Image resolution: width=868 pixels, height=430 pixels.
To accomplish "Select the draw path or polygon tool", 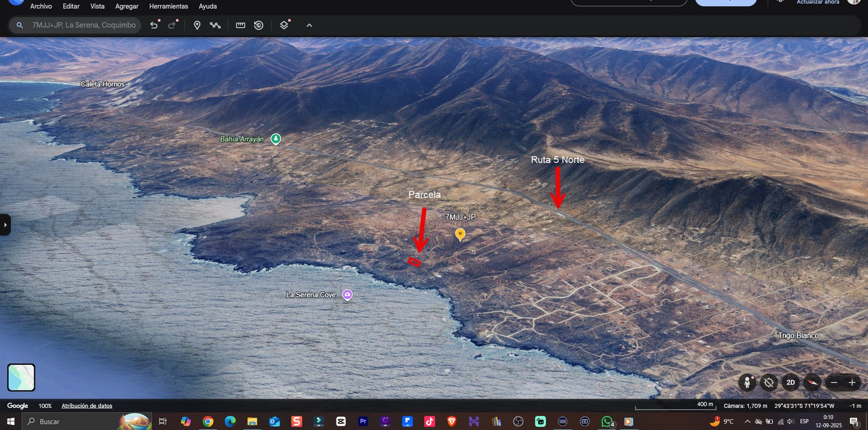I will [x=215, y=26].
